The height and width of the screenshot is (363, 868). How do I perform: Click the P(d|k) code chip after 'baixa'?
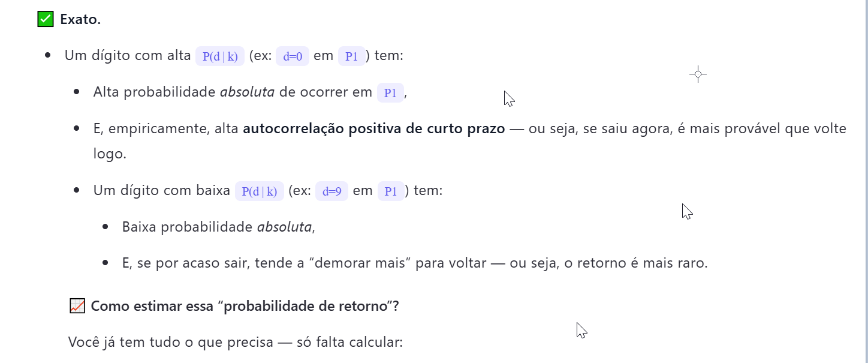pos(260,191)
